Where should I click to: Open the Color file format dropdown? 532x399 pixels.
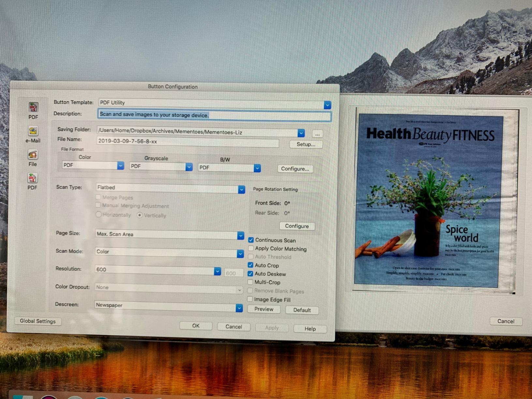120,166
